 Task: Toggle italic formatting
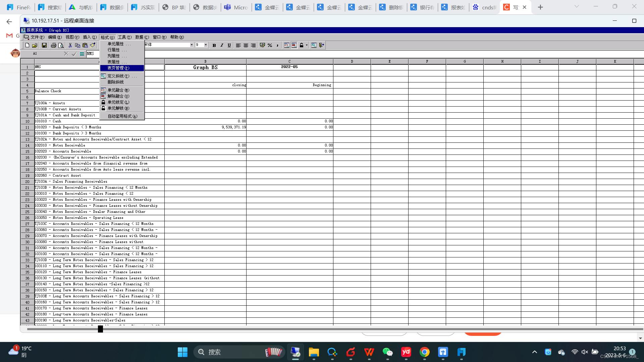click(x=222, y=45)
